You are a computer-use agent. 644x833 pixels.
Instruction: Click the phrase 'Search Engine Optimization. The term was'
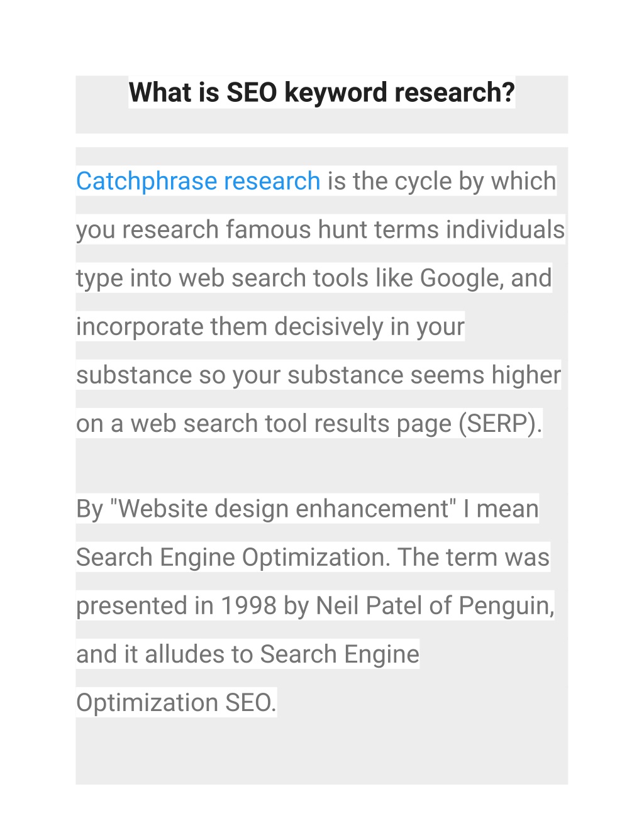coord(313,557)
